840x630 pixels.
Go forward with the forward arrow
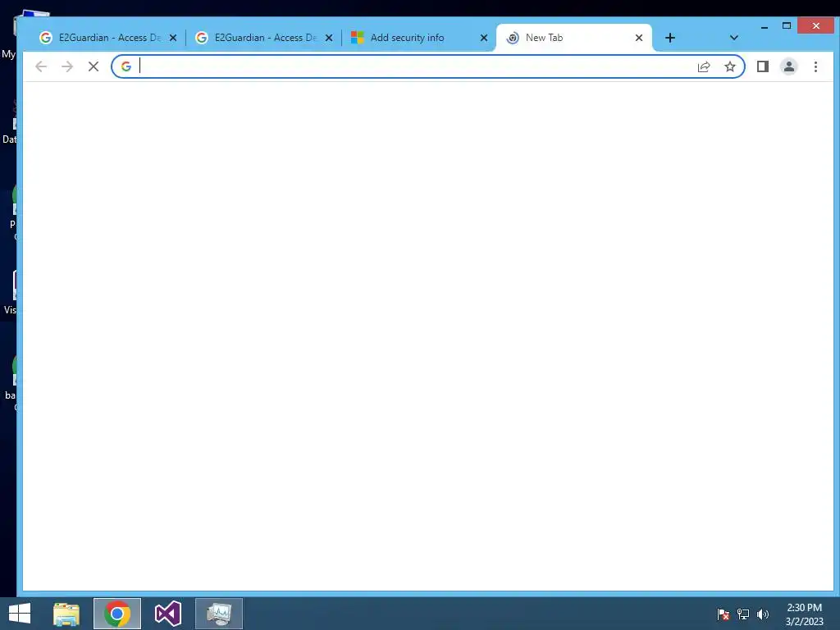[67, 66]
